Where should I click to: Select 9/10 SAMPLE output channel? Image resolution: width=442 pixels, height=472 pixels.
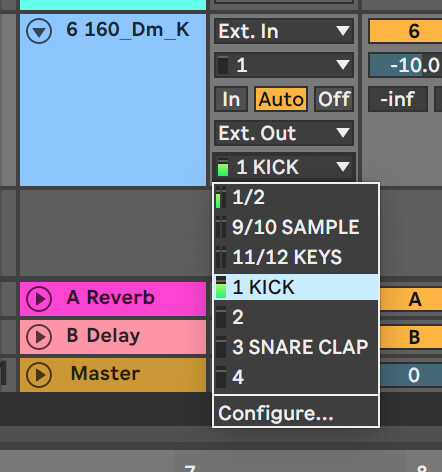pyautogui.click(x=296, y=227)
